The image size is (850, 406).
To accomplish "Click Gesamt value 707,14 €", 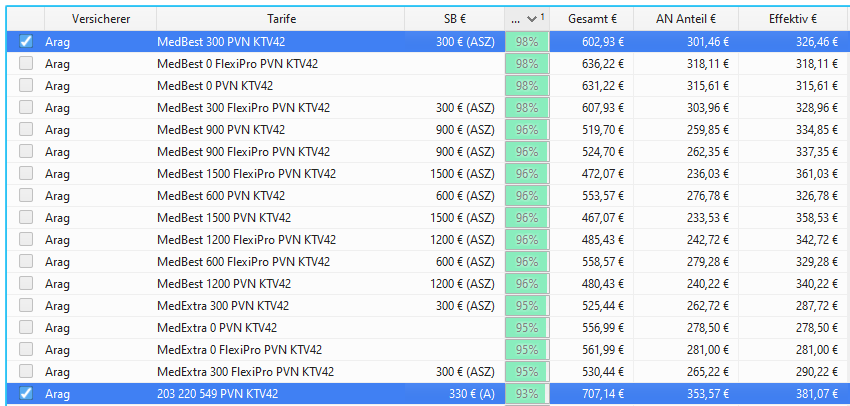I will click(x=601, y=394).
